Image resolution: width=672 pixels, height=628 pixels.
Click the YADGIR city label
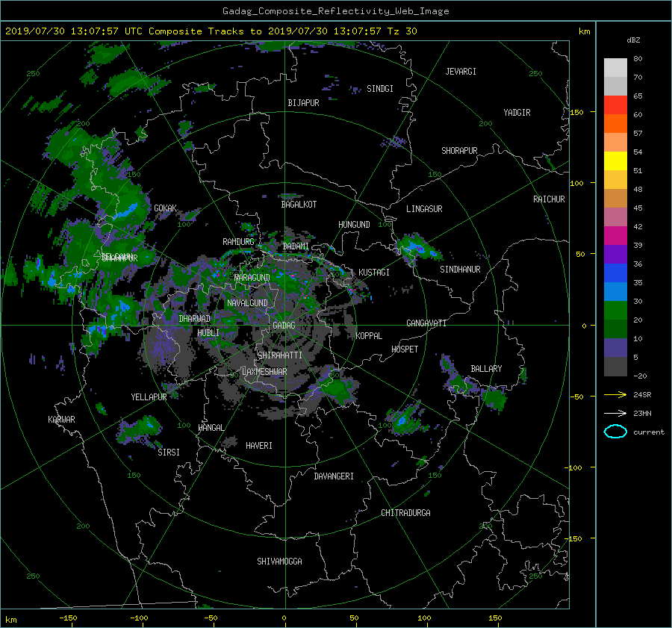click(517, 113)
